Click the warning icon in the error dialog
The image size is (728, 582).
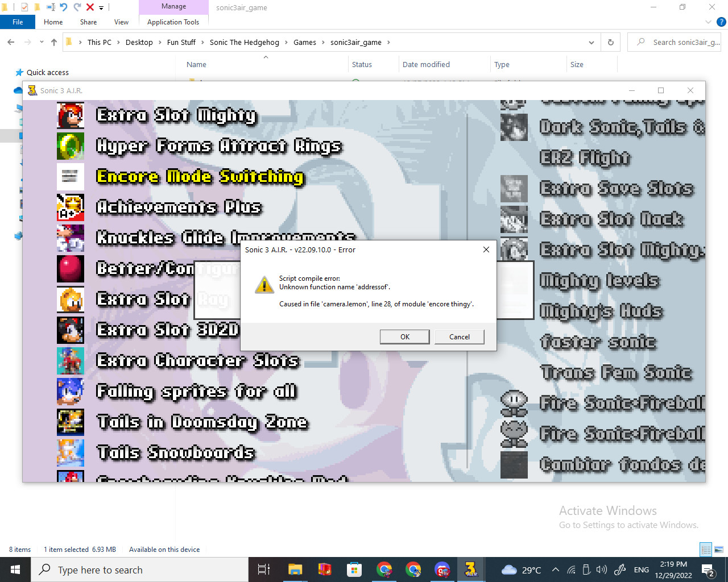264,285
